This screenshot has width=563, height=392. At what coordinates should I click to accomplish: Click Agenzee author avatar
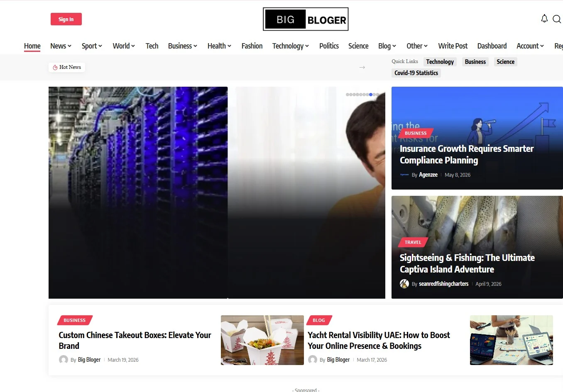pyautogui.click(x=404, y=175)
